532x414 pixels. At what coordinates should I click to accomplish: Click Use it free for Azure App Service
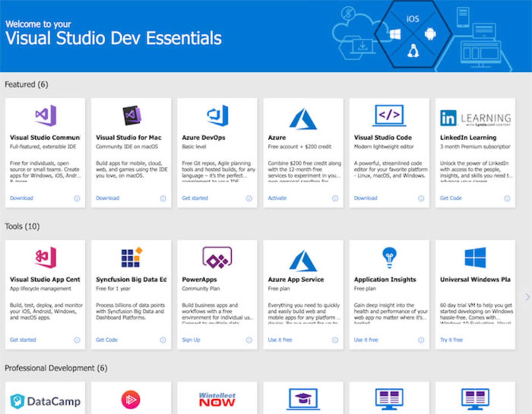point(280,340)
